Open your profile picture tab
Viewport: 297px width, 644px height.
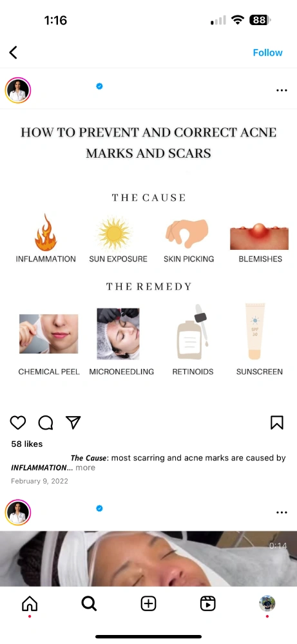[267, 603]
